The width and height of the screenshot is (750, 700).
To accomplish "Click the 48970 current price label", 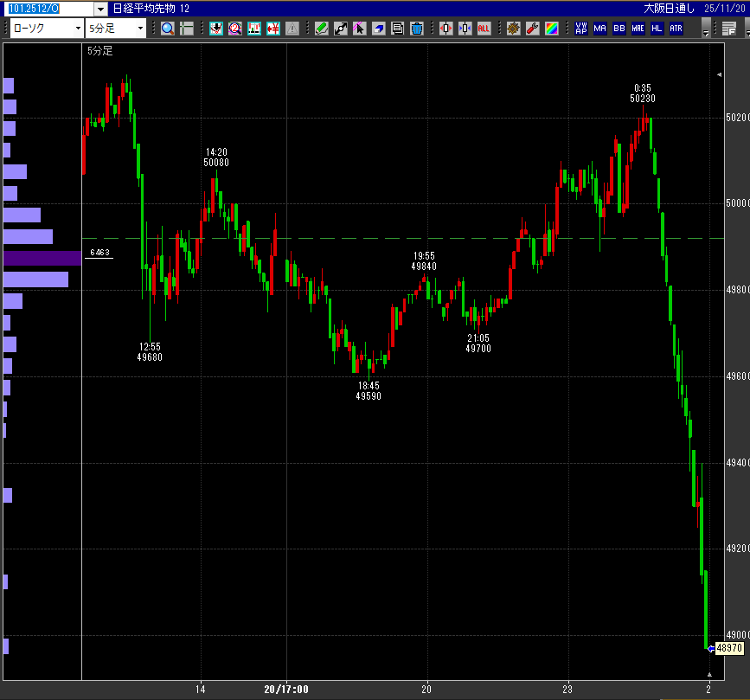I will [729, 648].
